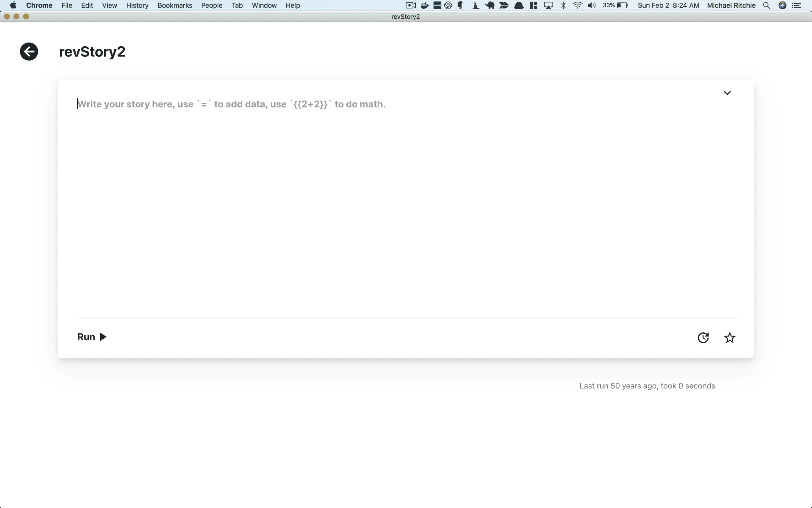
Task: Click the date and time display
Action: click(668, 5)
